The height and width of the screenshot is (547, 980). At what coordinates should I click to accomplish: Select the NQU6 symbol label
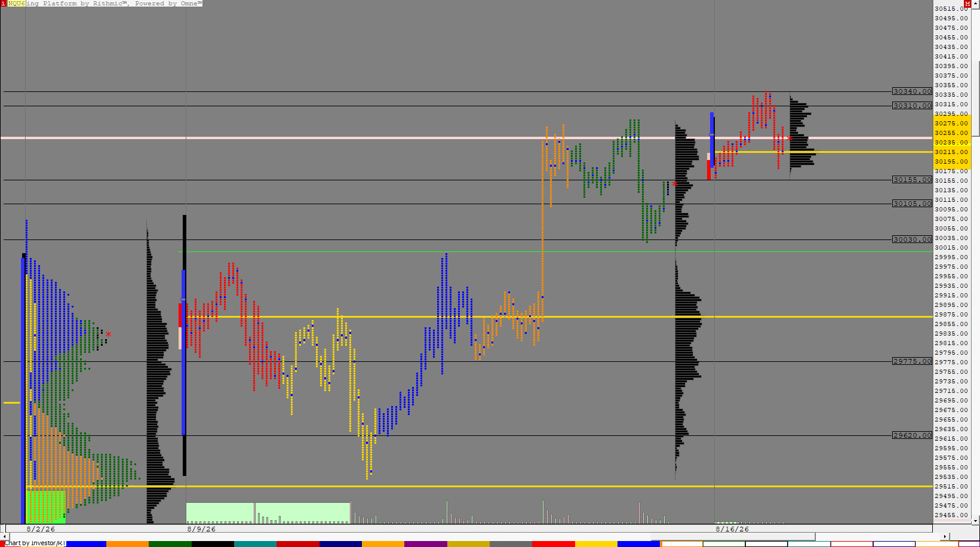(x=16, y=4)
